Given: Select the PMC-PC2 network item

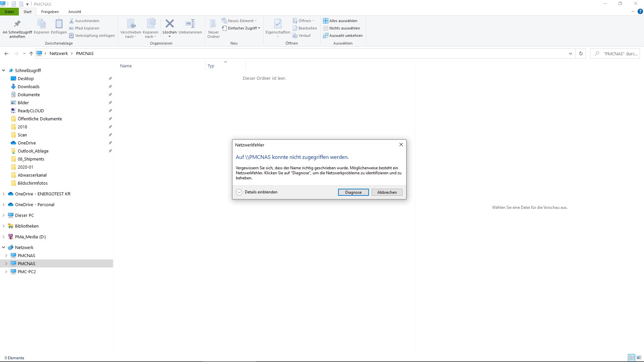Looking at the screenshot, I should click(x=26, y=271).
